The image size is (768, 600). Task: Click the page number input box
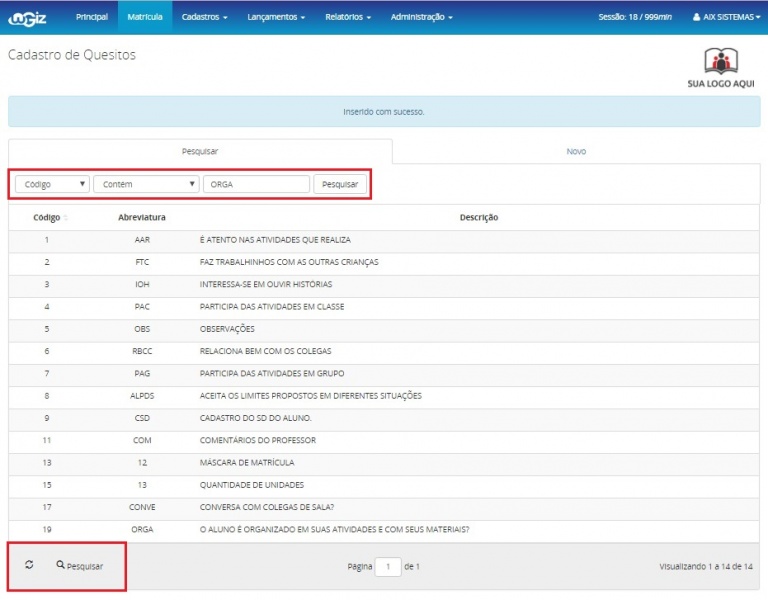point(387,567)
